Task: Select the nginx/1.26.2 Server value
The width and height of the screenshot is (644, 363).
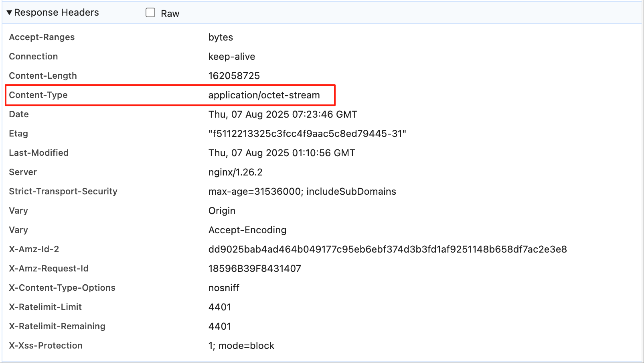Action: [x=235, y=172]
